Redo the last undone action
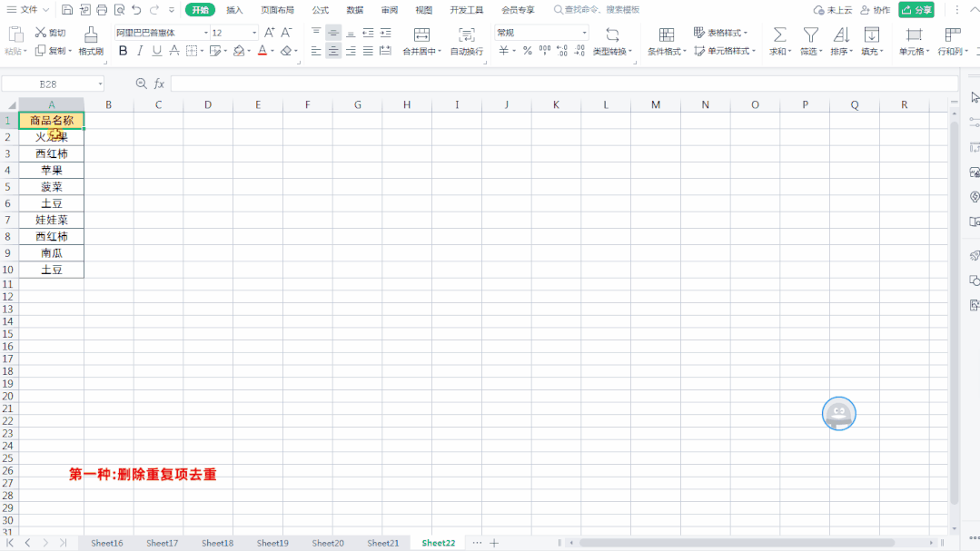The height and width of the screenshot is (551, 980). coord(153,9)
